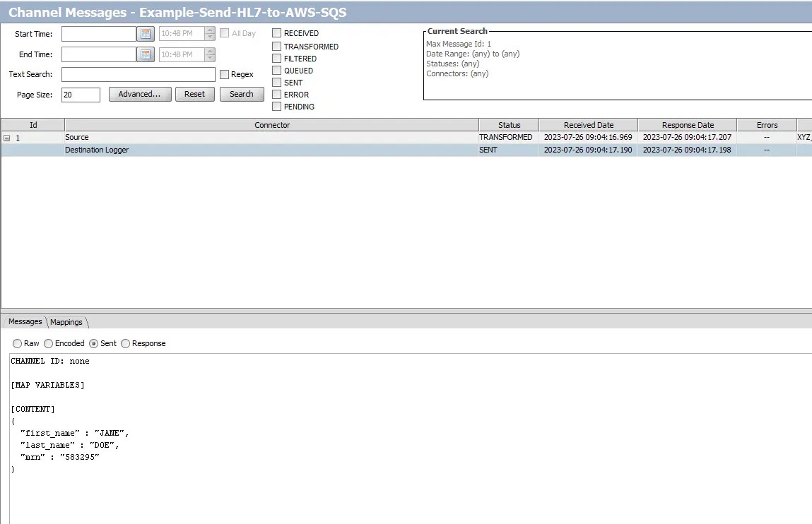The width and height of the screenshot is (812, 524).
Task: Open the End Time calendar picker
Action: 145,54
